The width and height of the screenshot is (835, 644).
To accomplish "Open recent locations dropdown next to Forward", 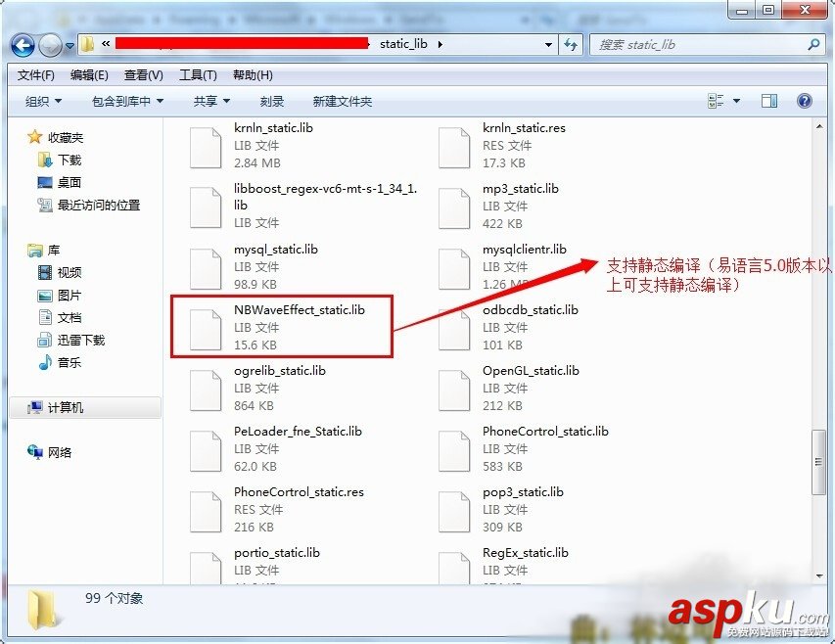I will click(x=70, y=46).
